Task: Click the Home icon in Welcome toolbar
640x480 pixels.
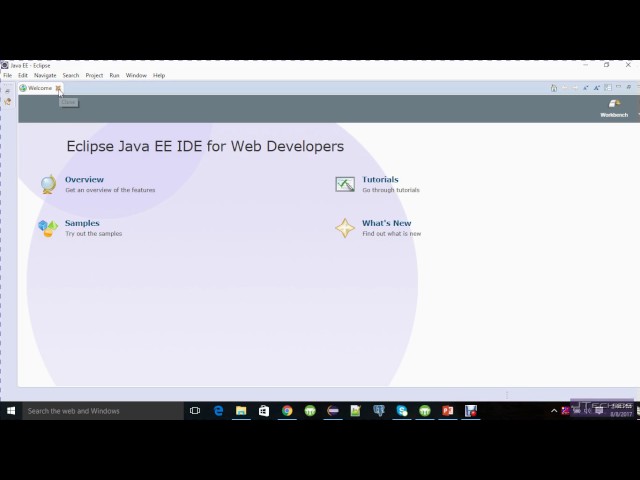Action: coord(554,88)
